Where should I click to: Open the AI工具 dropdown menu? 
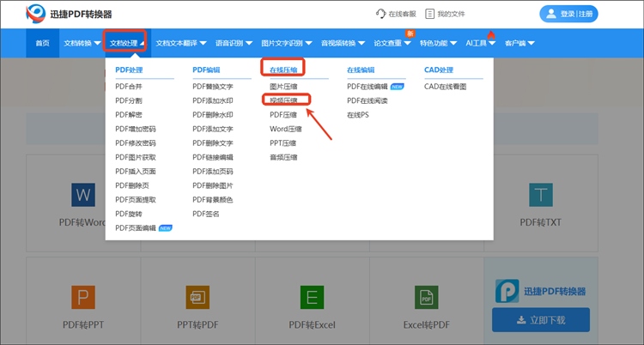[480, 43]
